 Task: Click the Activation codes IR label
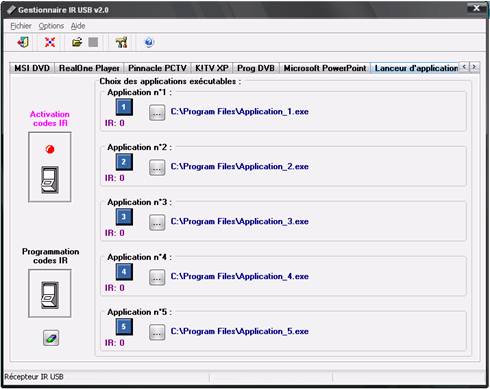coord(50,119)
